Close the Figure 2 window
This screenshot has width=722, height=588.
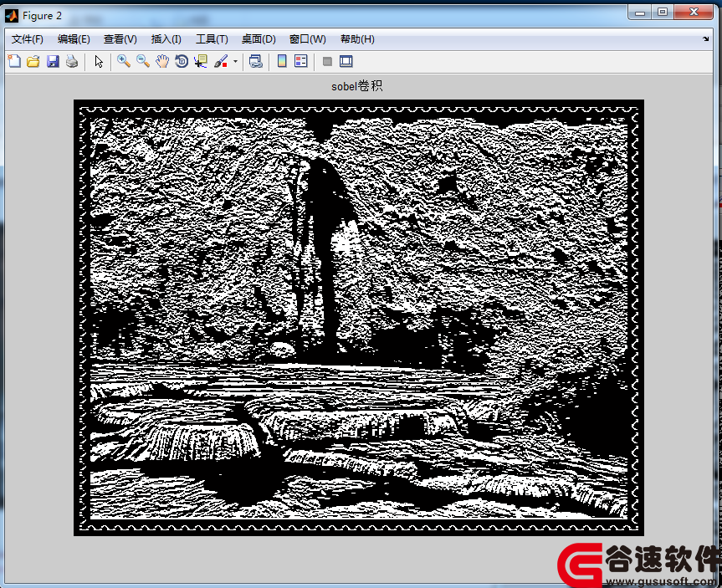coord(694,12)
